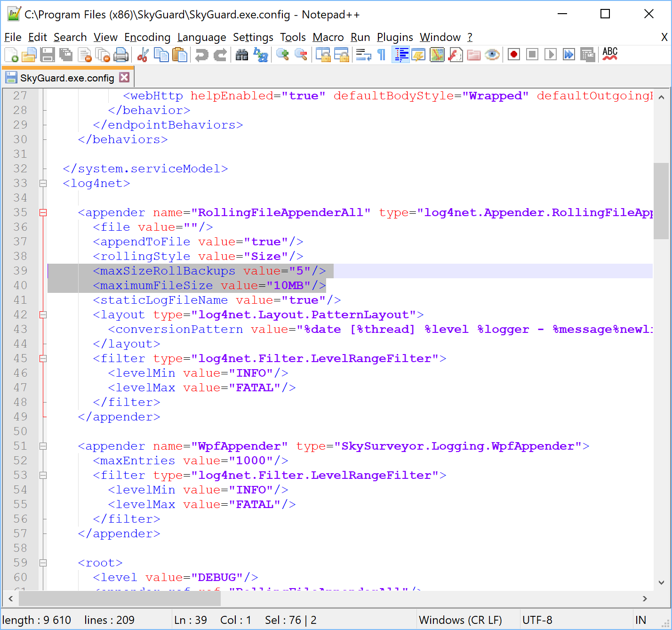Run macro multiple times icon
This screenshot has height=630, width=672.
click(x=569, y=55)
